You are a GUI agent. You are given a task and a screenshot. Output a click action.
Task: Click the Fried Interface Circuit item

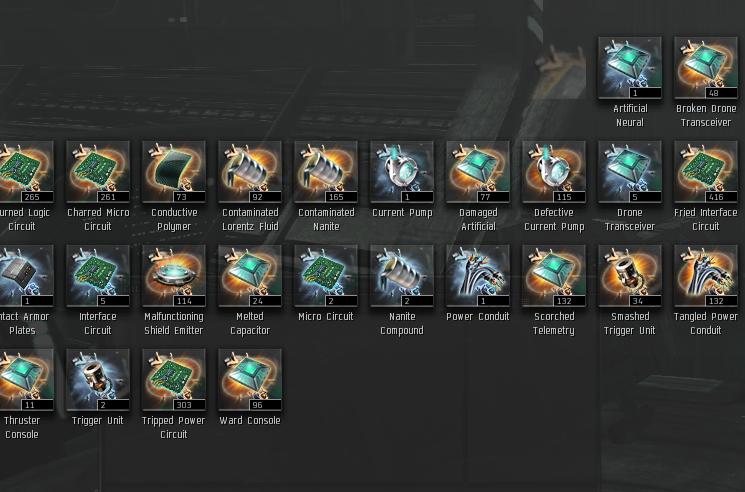click(x=706, y=171)
